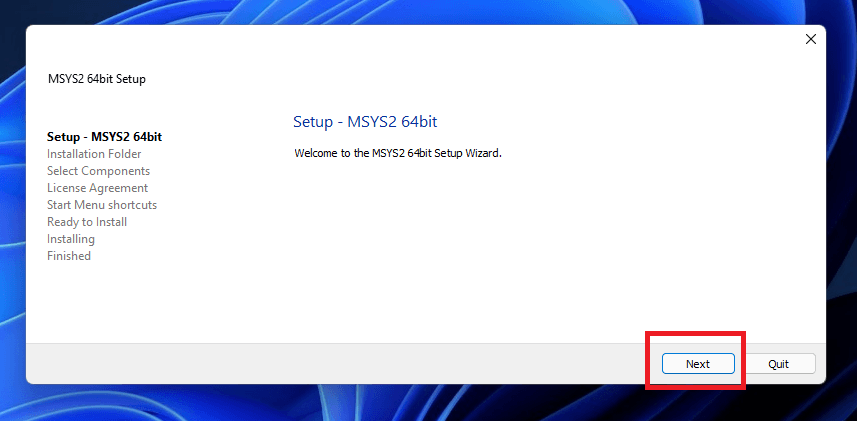Screen dimensions: 857x421
Task: Click the "Welcome to the MSYS2 64bit Setup Wizard." text
Action: pos(398,153)
